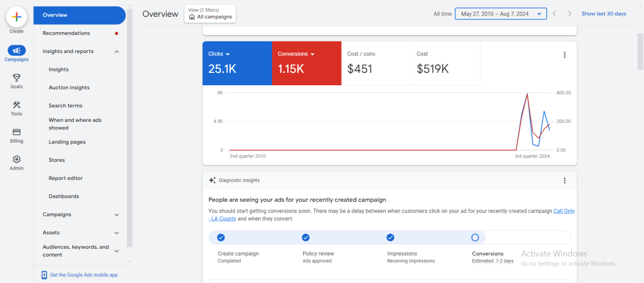Viewport: 644px width, 283px height.
Task: Click Show last 30 days link
Action: (x=603, y=14)
